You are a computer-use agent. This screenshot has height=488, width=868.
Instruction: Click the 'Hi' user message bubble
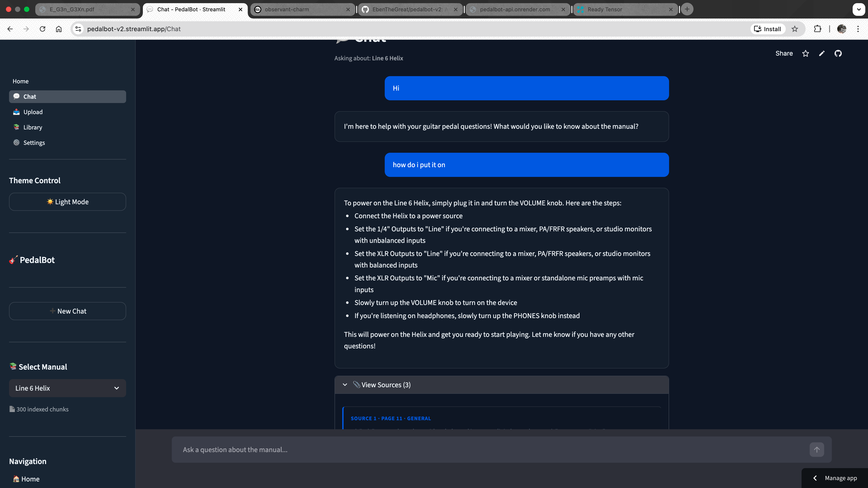click(527, 88)
